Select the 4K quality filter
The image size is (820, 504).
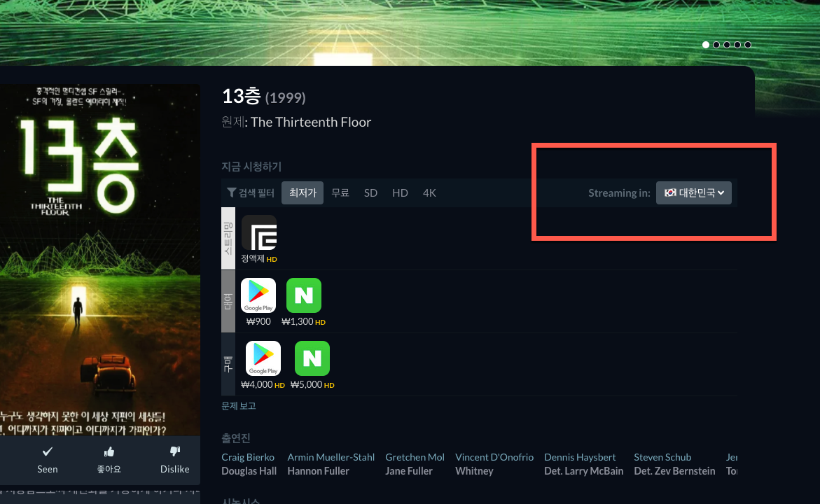pyautogui.click(x=429, y=193)
